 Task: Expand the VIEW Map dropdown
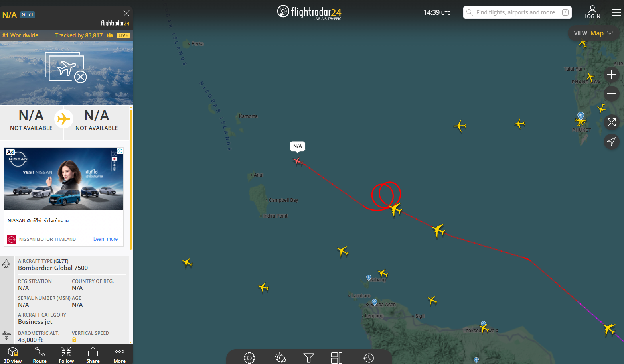click(x=593, y=33)
